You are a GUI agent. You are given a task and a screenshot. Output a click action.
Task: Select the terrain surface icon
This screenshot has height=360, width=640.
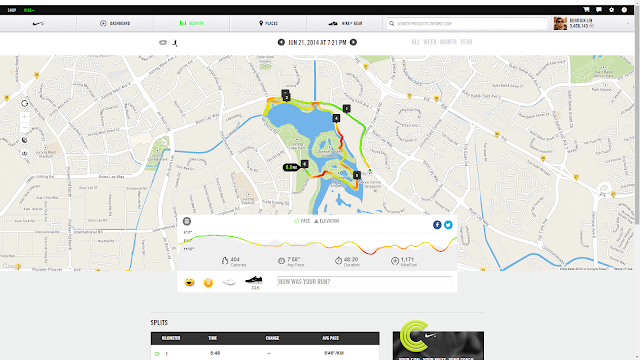229,282
